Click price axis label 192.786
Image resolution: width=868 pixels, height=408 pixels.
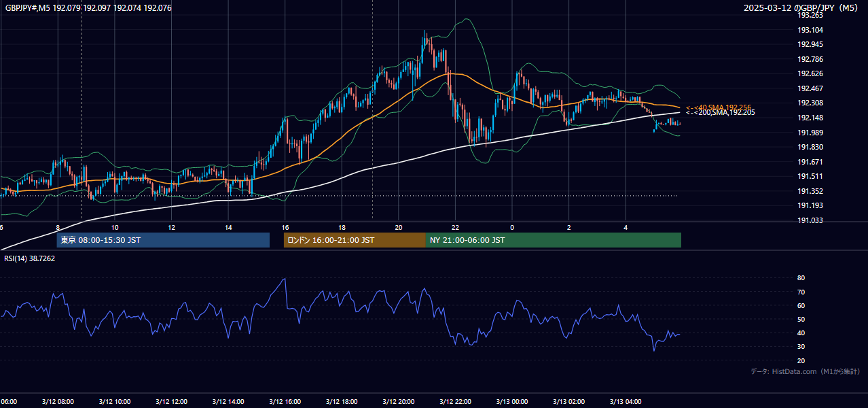(x=810, y=59)
